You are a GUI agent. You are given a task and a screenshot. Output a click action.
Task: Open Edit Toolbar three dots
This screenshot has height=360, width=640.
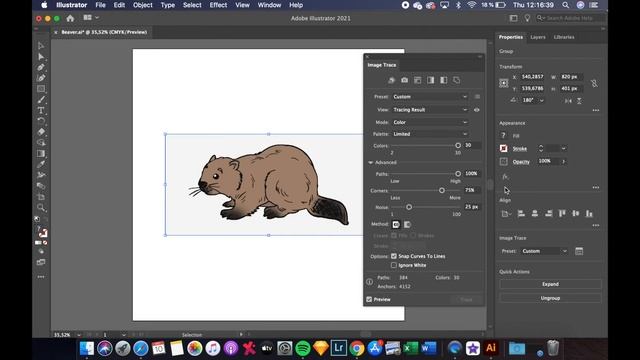41,277
